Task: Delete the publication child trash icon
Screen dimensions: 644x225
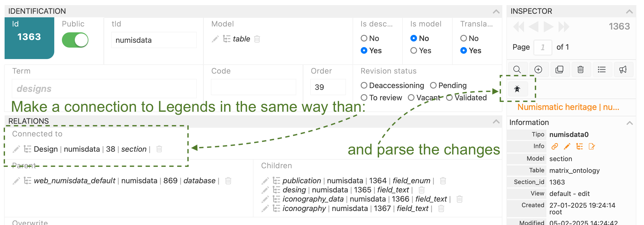Action: pyautogui.click(x=443, y=181)
